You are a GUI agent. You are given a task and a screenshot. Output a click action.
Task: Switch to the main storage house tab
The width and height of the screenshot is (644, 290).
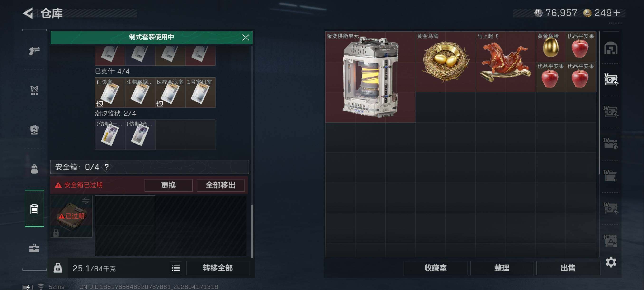[x=611, y=48]
